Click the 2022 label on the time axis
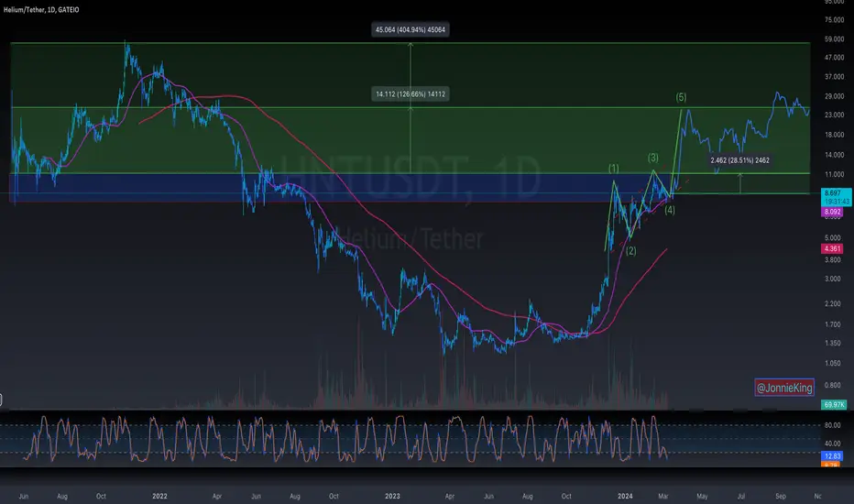Viewport: 854px width, 504px height. point(159,497)
